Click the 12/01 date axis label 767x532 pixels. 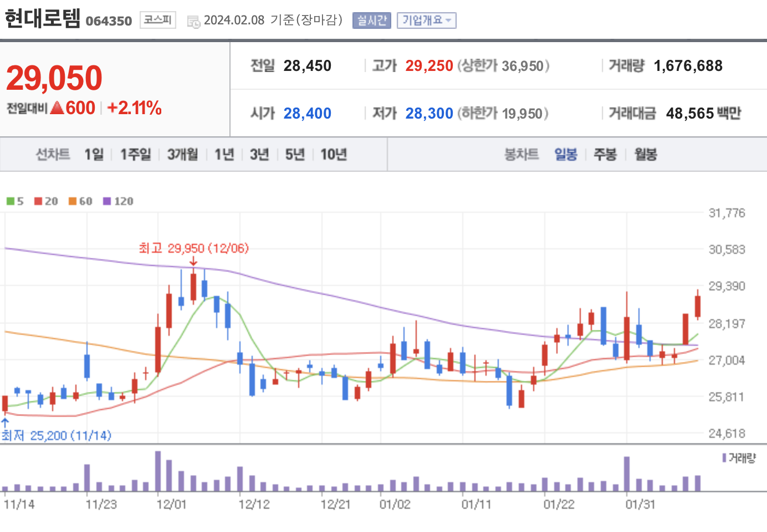pos(171,504)
